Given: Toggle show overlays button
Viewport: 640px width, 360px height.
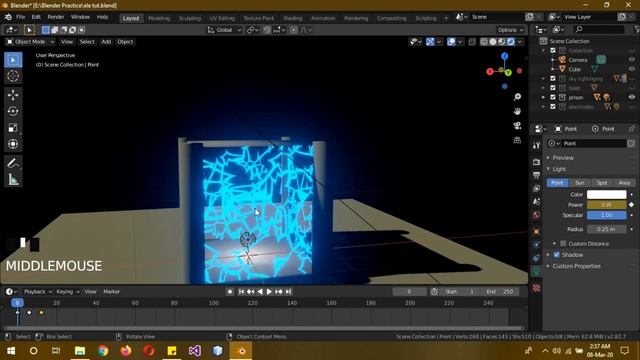Looking at the screenshot, I should [451, 42].
